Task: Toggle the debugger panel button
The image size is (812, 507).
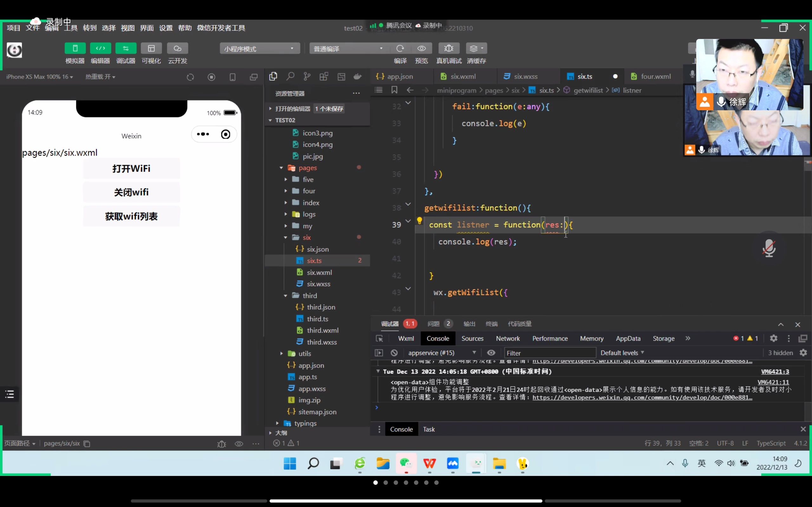Action: [x=126, y=48]
